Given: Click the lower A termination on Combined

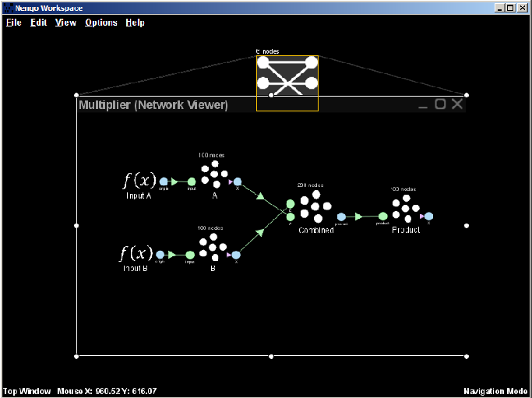Looking at the screenshot, I should (x=291, y=217).
